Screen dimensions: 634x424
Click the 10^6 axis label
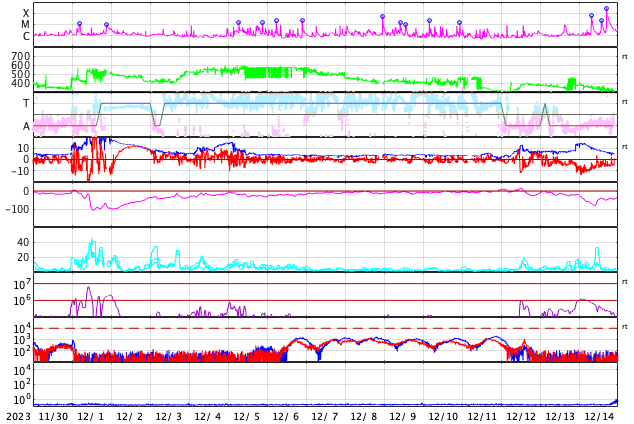pyautogui.click(x=21, y=301)
